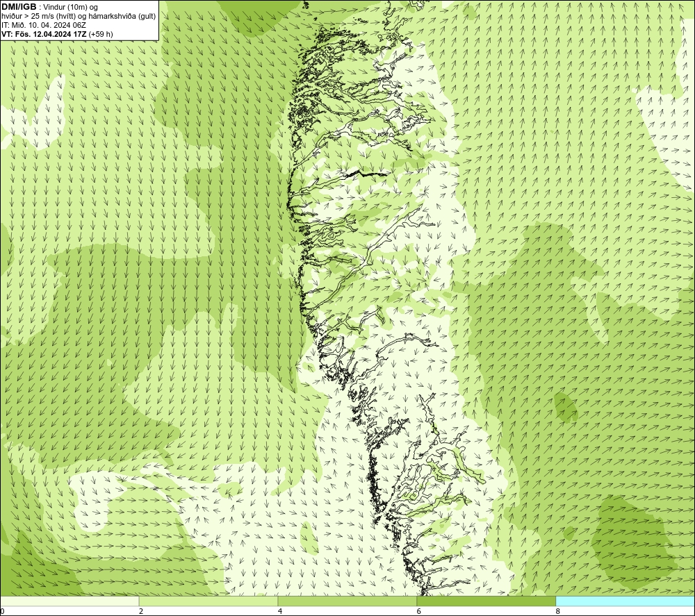
Task: Click the DMI/IGB title in the legend box
Action: pyautogui.click(x=19, y=7)
